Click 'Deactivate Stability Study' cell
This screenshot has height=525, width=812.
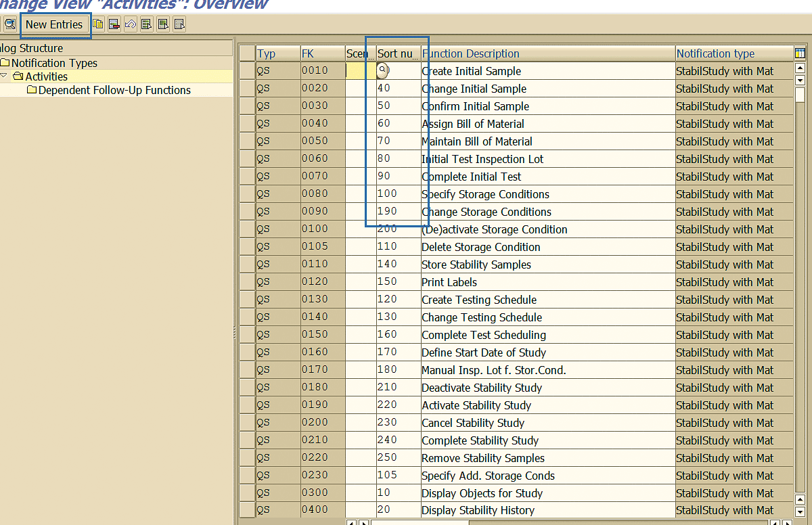point(548,388)
